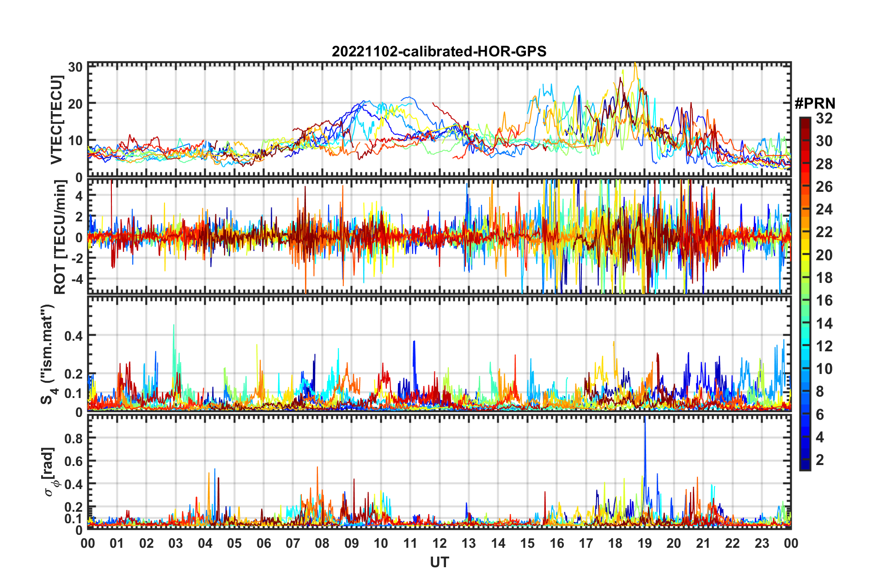This screenshot has width=879, height=588.
Task: Click the ROT [TECU/min] y-axis label
Action: [x=60, y=237]
